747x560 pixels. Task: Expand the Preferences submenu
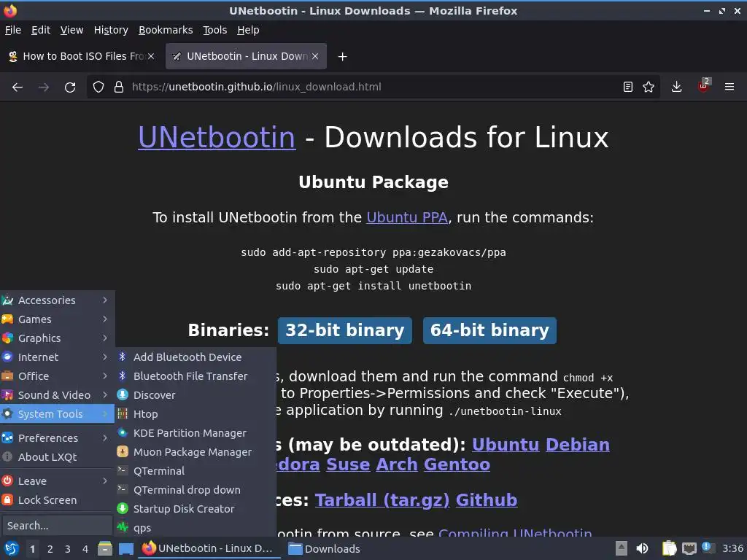[57, 437]
